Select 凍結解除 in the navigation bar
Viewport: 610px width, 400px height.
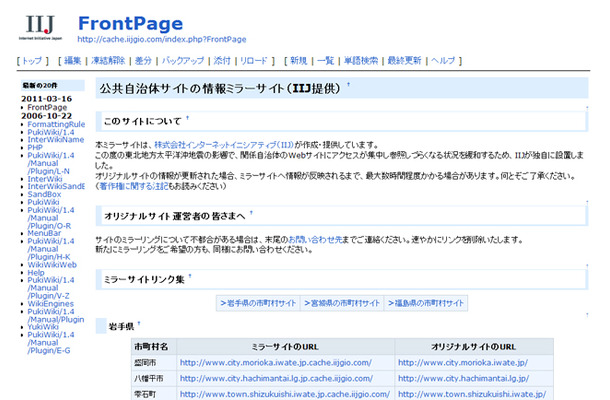click(108, 61)
